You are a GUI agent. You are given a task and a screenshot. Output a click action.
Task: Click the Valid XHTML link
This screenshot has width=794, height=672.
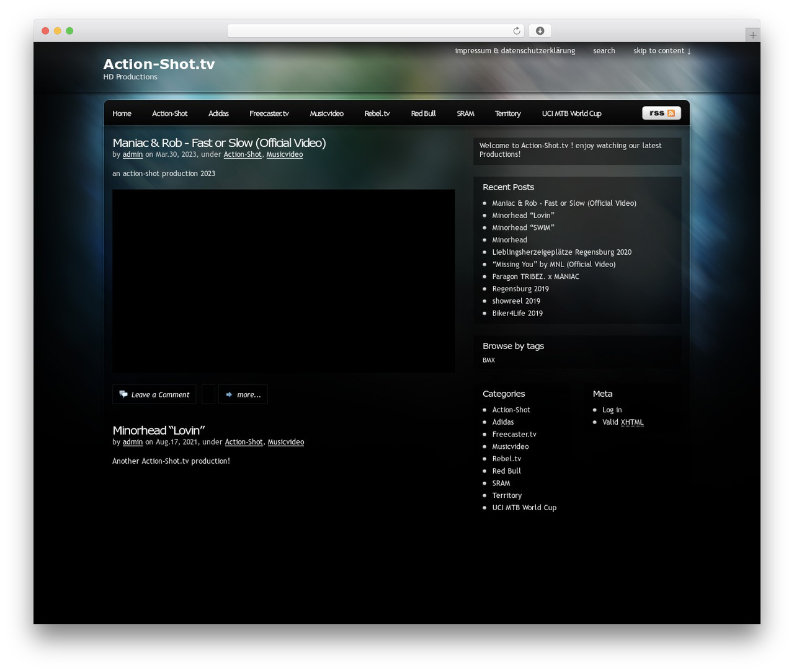[x=623, y=422]
